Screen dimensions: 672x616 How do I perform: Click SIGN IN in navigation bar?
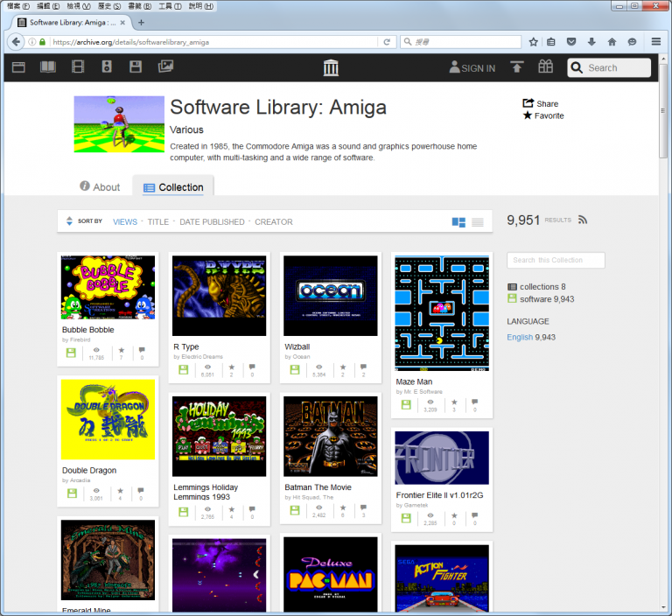(472, 67)
